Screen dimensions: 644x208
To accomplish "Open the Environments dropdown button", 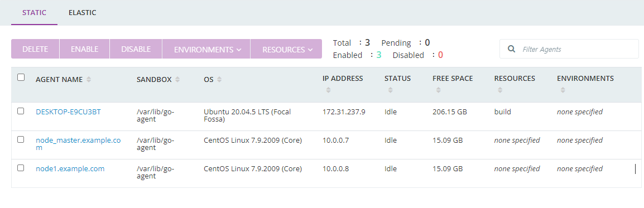I will pos(206,49).
